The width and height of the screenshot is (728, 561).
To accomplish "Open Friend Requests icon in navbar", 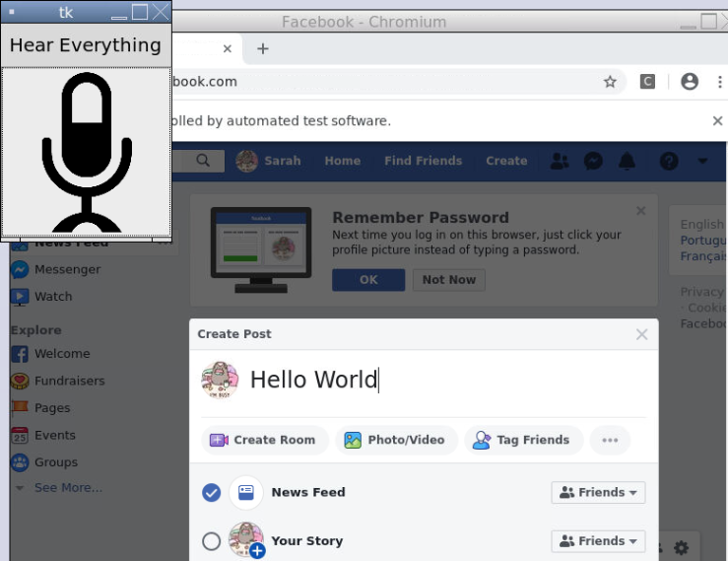I will 560,161.
